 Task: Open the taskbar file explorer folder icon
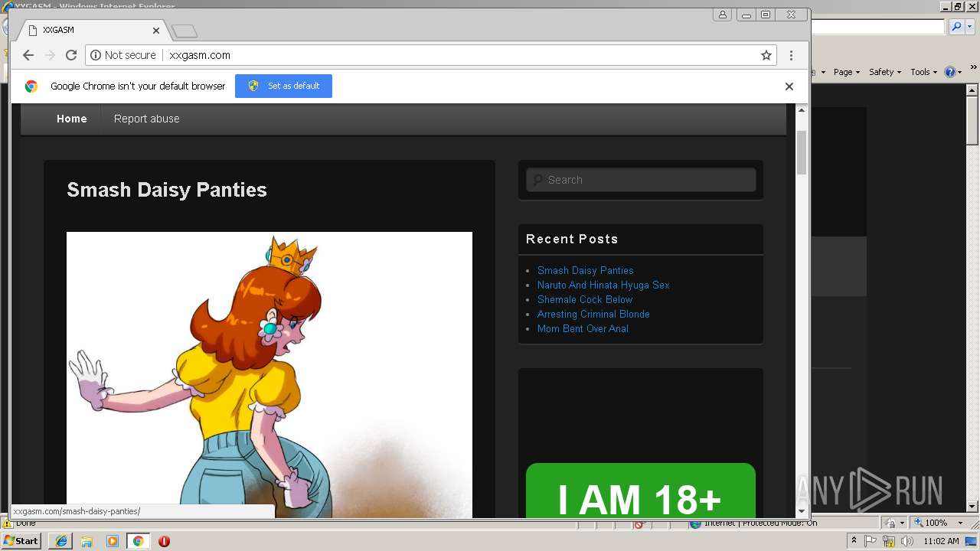(x=87, y=541)
